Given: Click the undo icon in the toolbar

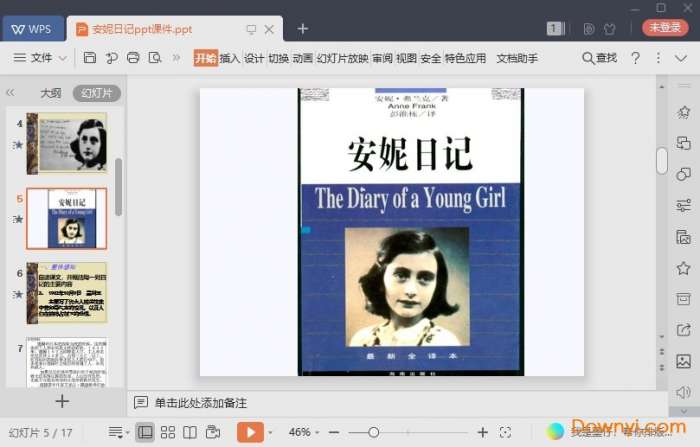Looking at the screenshot, I should (112, 58).
